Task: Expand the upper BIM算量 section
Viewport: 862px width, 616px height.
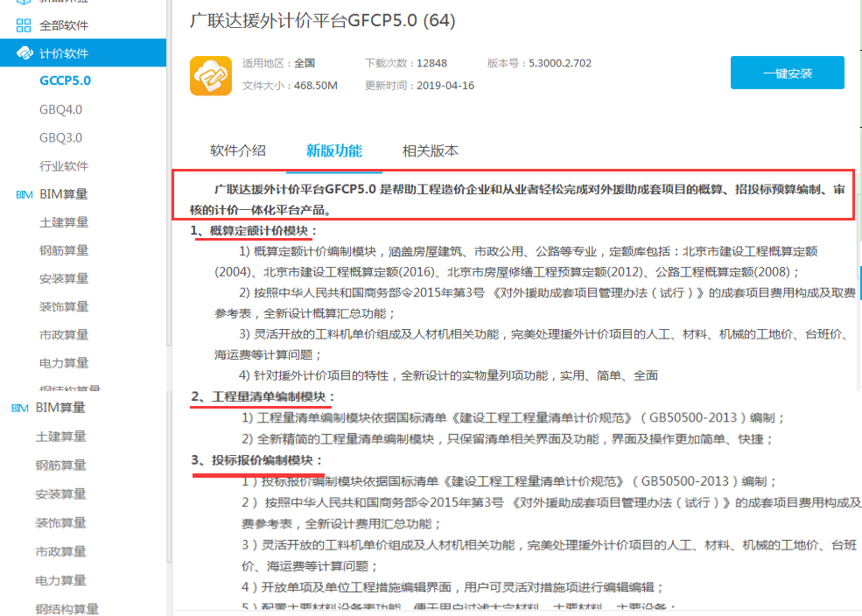Action: point(63,194)
